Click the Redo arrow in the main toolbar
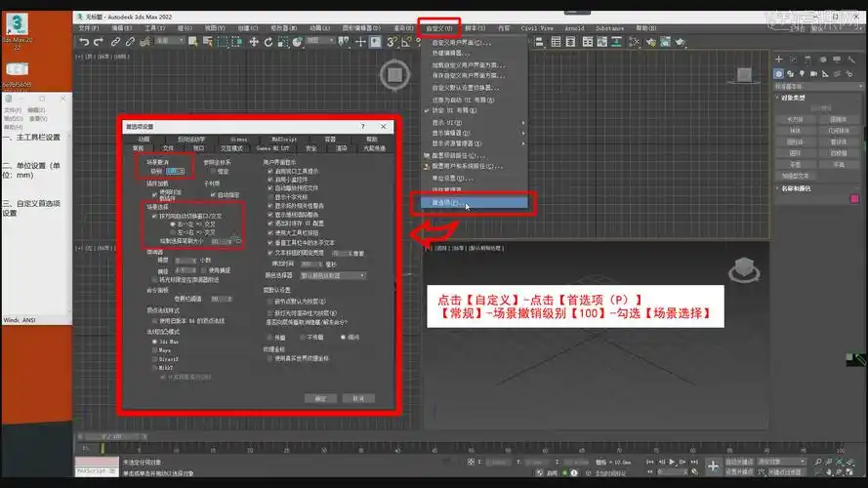Screen dimensions: 868x488 pyautogui.click(x=99, y=42)
